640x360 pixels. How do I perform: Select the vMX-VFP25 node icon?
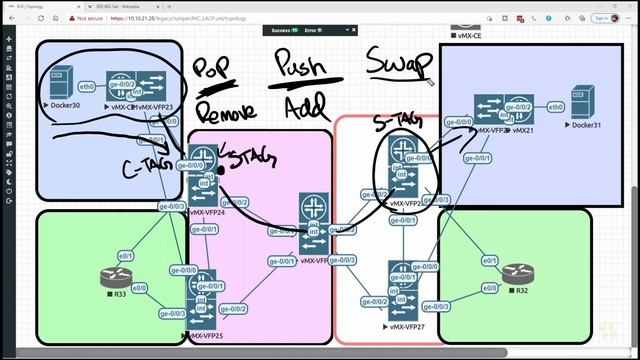click(201, 300)
